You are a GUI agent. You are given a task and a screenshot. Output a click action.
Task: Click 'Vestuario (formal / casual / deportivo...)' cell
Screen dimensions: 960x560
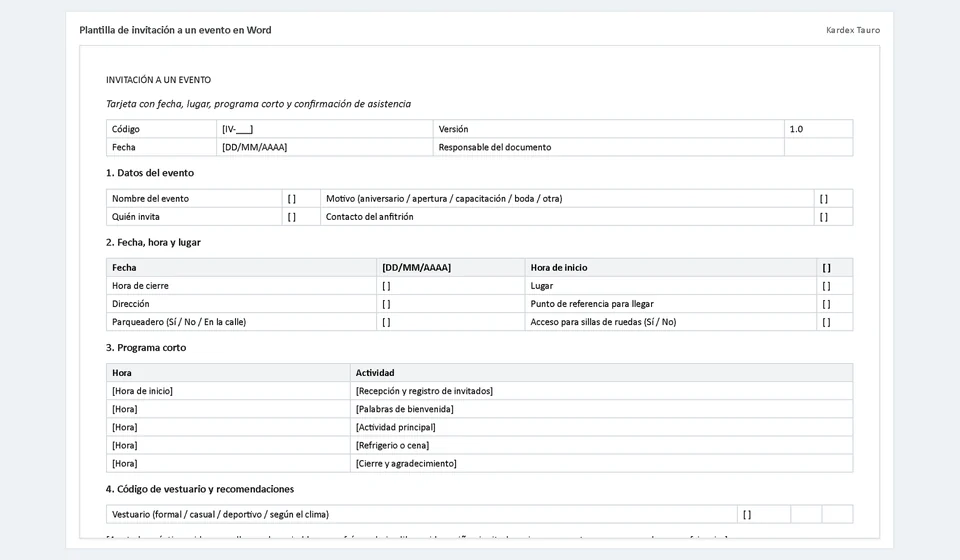(x=422, y=515)
